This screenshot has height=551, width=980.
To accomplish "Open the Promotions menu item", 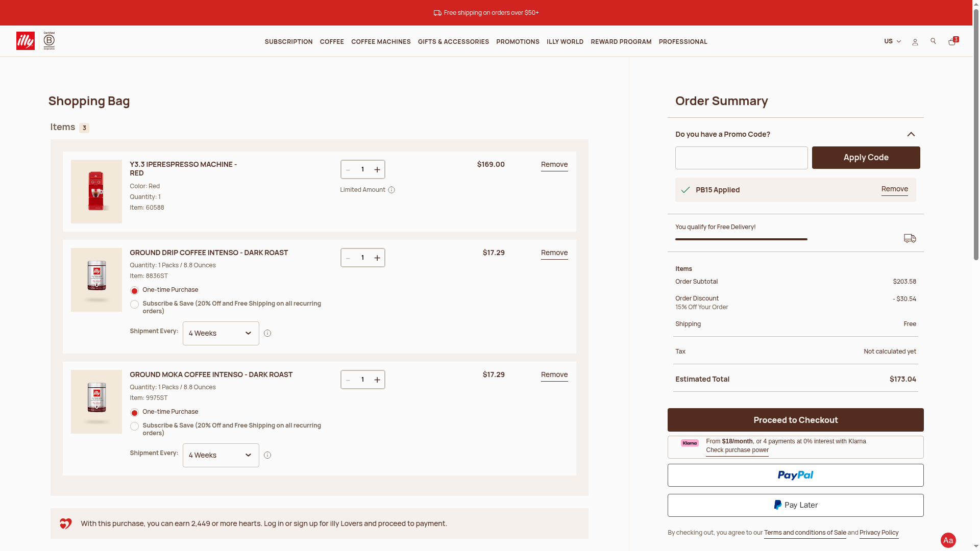I will point(518,42).
